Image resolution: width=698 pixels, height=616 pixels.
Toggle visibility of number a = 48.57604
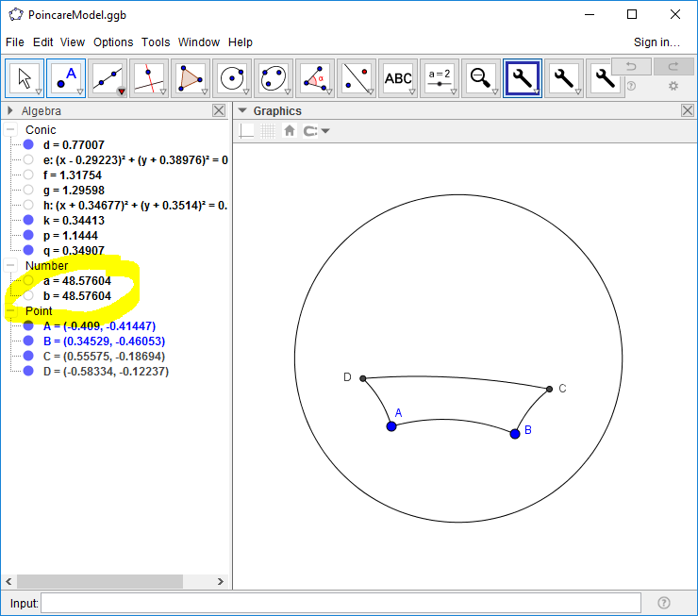point(28,280)
